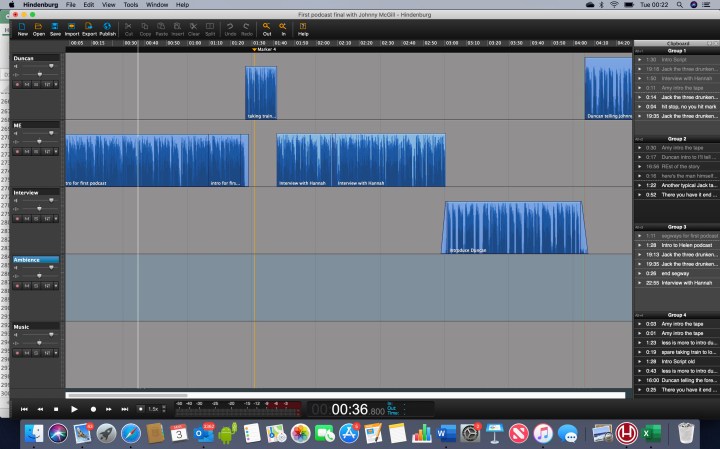Zoom out using the Out magnifier icon
This screenshot has width=720, height=449.
point(267,27)
